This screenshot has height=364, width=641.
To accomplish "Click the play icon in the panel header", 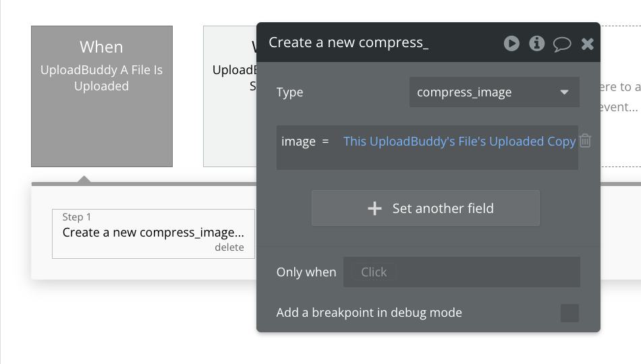I will [x=511, y=43].
